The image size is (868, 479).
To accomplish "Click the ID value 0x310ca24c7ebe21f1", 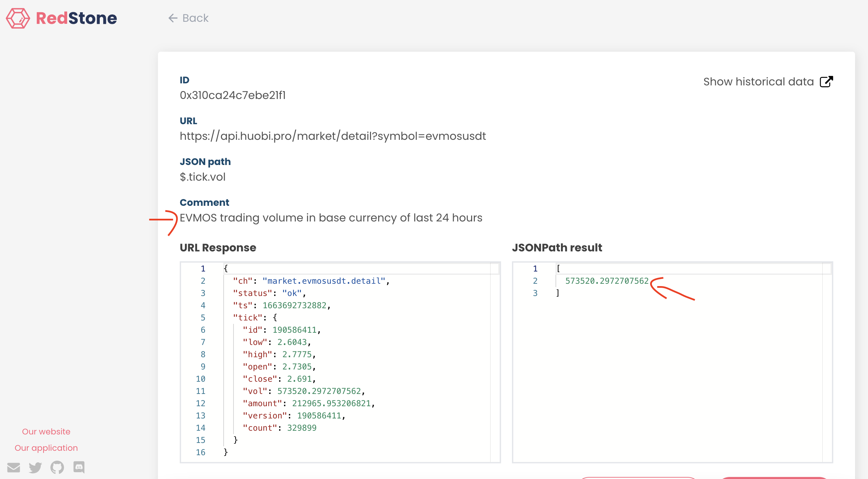I will (232, 95).
